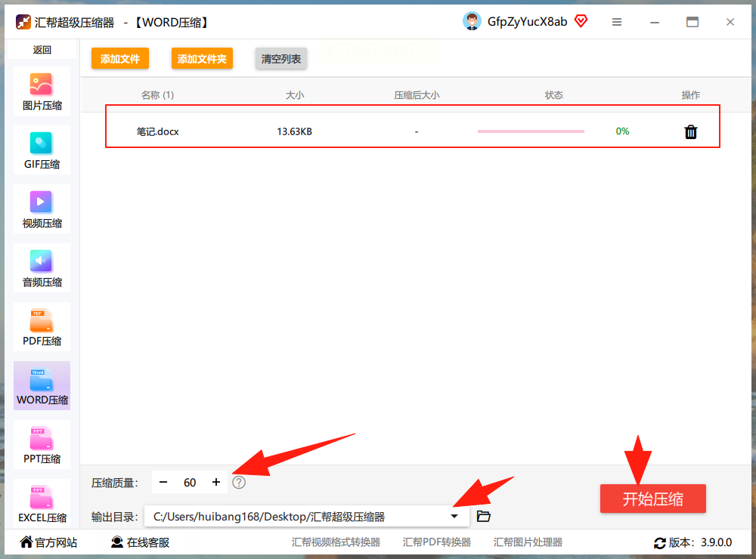Browse output folder via folder icon
This screenshot has width=756, height=559.
484,517
